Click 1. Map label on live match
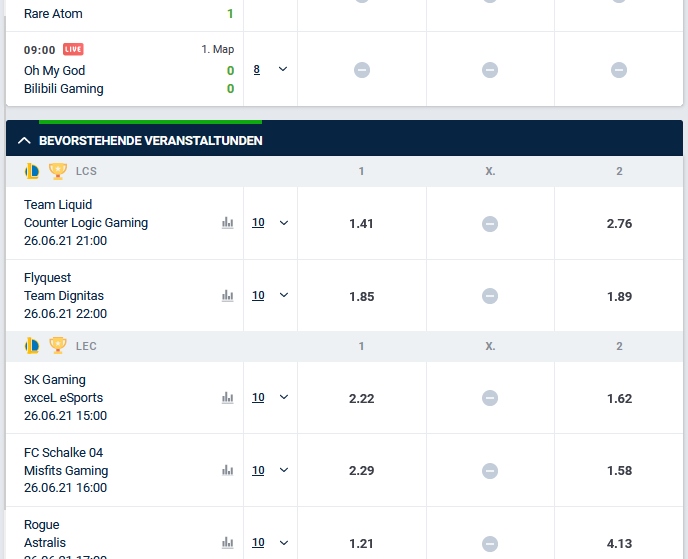688x559 pixels. coord(218,49)
